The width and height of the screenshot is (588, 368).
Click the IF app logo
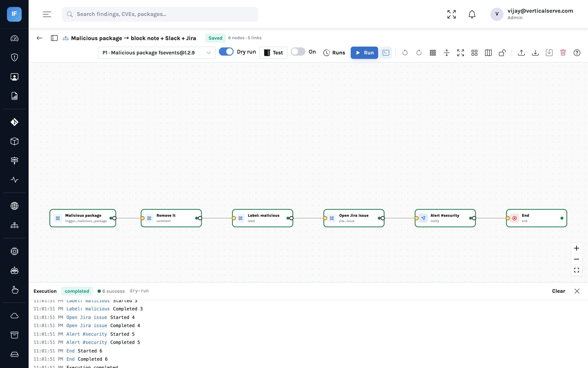click(14, 14)
